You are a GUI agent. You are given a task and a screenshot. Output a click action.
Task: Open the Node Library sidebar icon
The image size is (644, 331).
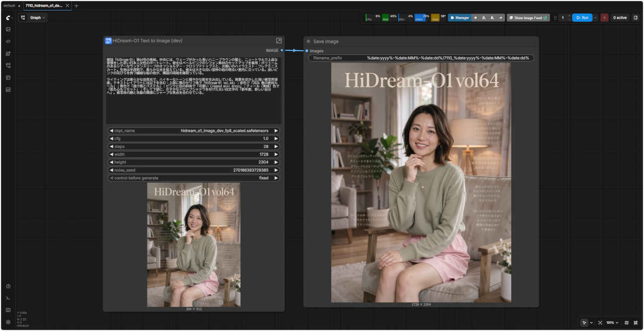point(8,41)
